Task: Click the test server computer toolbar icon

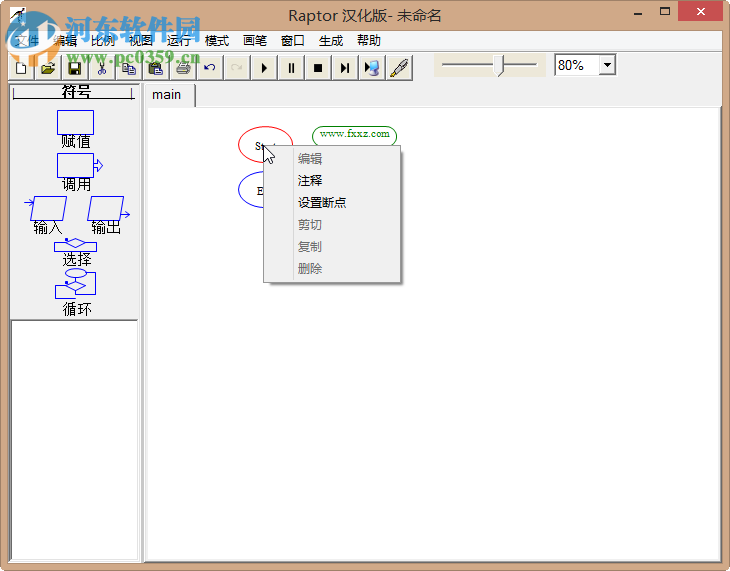Action: pyautogui.click(x=372, y=68)
